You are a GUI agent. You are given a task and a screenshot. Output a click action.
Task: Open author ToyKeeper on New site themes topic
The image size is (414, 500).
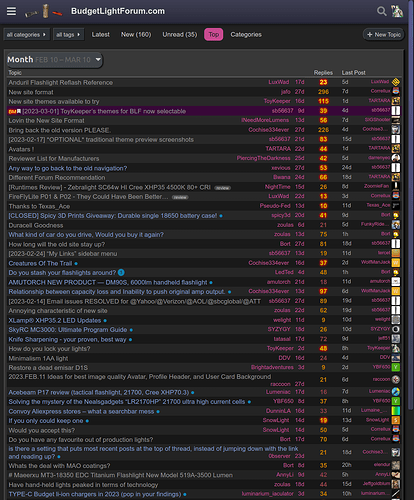point(277,101)
